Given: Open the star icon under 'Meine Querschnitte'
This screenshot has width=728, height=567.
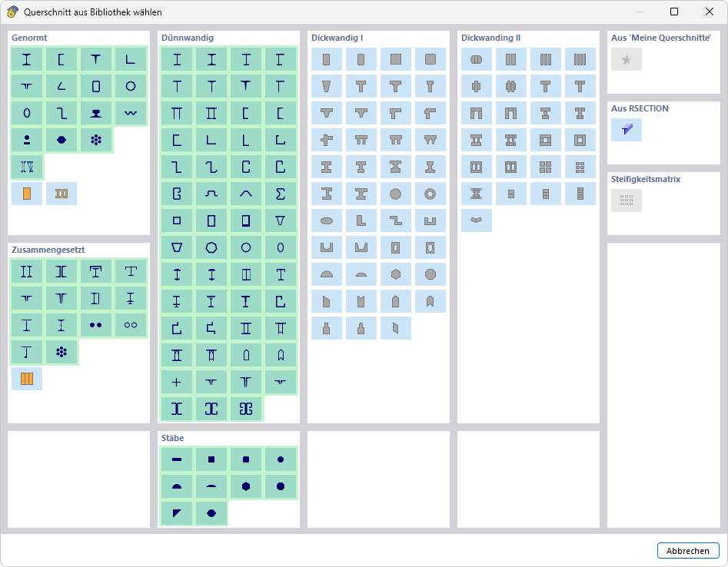Looking at the screenshot, I should tap(627, 59).
